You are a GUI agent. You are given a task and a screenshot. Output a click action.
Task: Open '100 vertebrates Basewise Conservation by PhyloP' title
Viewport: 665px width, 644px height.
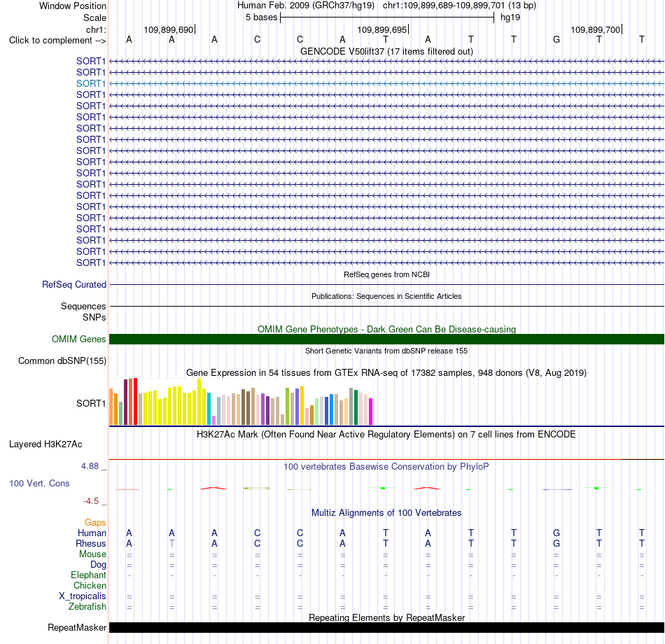[386, 467]
